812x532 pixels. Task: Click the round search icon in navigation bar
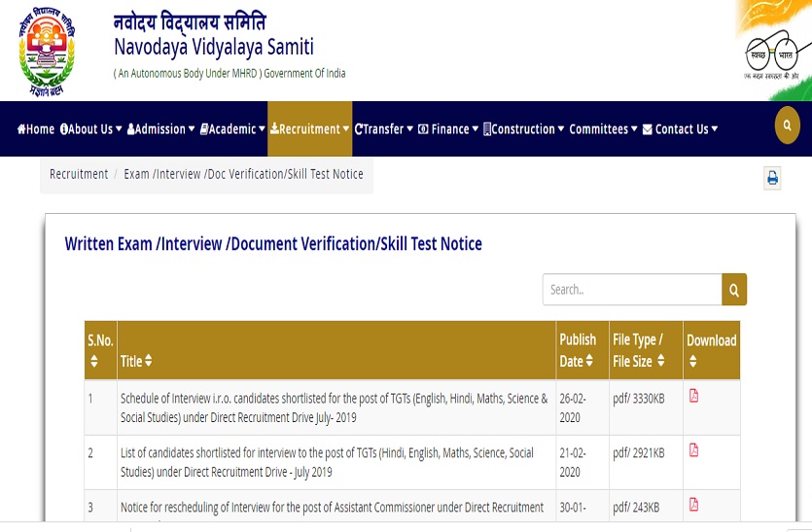787,125
